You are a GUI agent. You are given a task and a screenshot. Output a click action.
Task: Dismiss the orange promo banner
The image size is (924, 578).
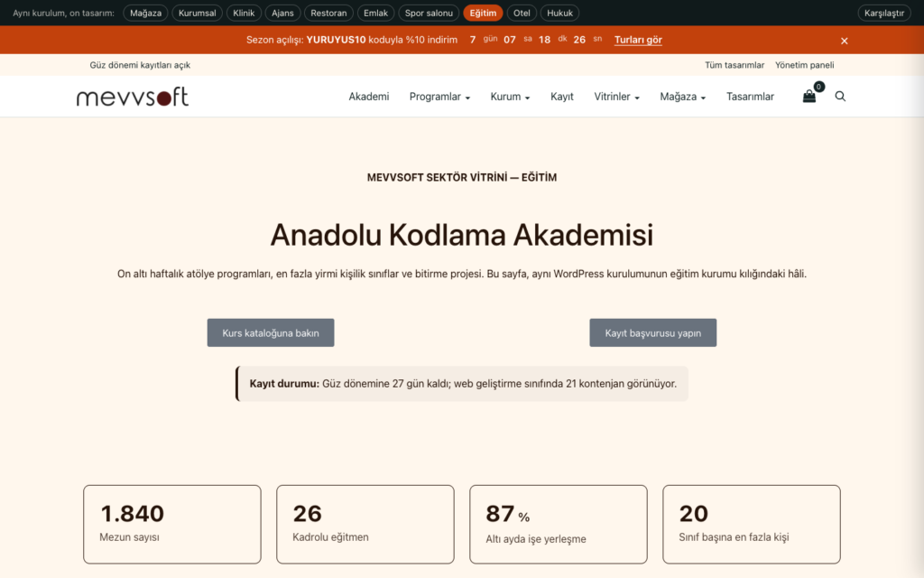tap(844, 41)
